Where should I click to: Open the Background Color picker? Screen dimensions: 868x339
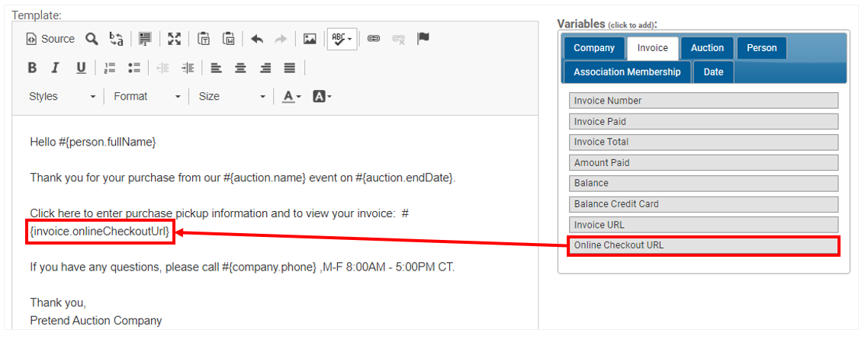click(x=322, y=96)
